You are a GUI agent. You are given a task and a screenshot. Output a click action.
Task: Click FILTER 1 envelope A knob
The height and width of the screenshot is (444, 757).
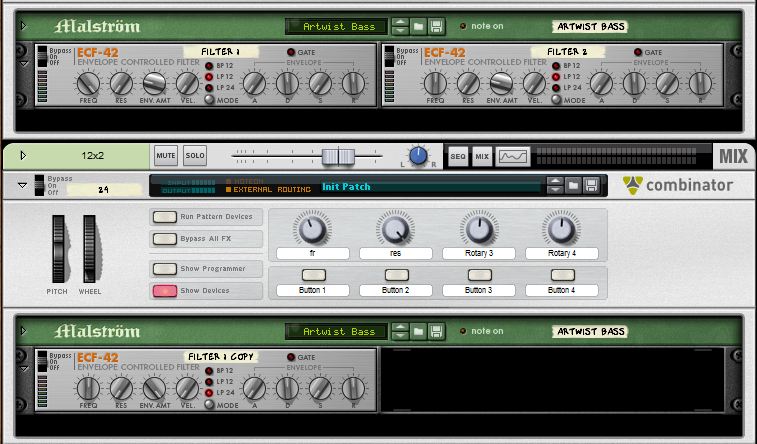click(254, 83)
